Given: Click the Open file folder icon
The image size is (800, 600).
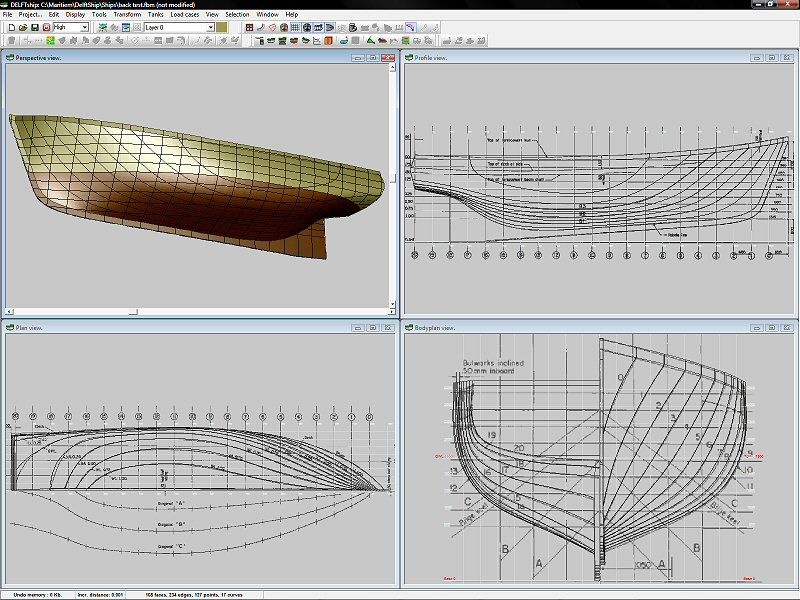Looking at the screenshot, I should pos(22,28).
